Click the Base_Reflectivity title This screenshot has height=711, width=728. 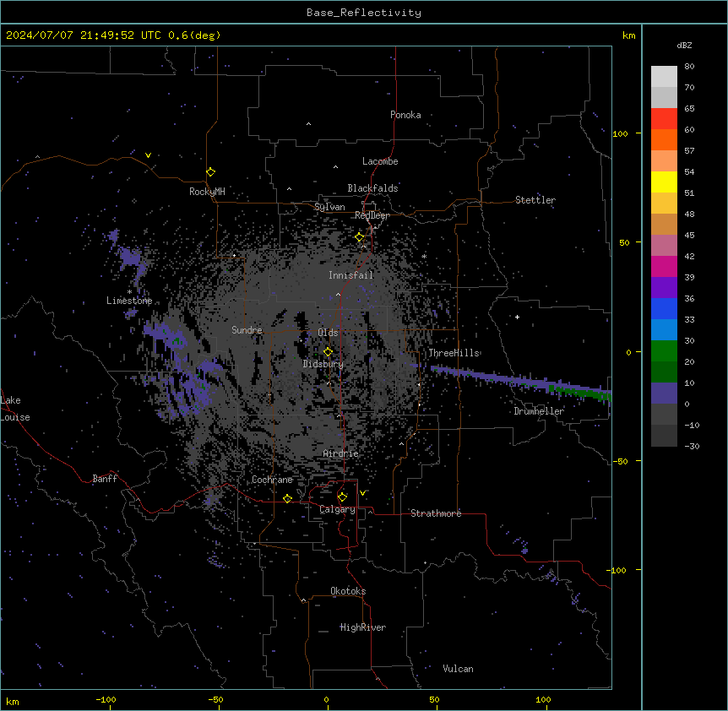pyautogui.click(x=364, y=13)
